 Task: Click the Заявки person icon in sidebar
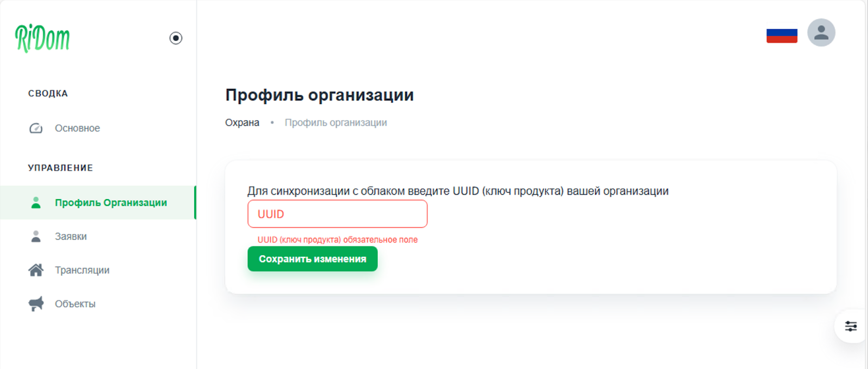point(36,236)
